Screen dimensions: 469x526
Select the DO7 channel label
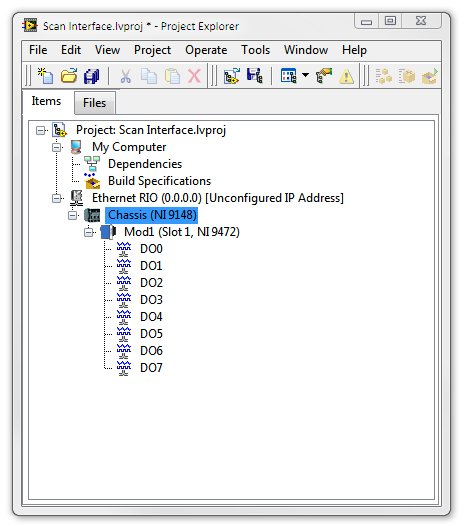(151, 368)
